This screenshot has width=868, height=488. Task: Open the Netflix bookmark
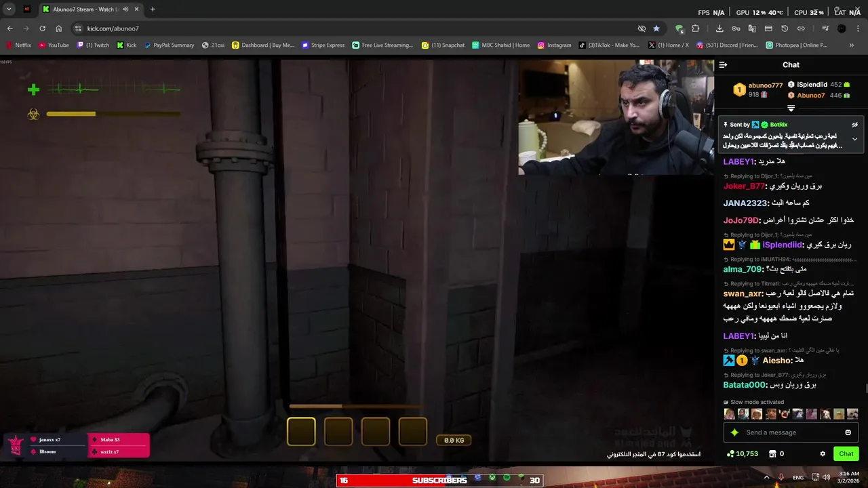(18, 45)
